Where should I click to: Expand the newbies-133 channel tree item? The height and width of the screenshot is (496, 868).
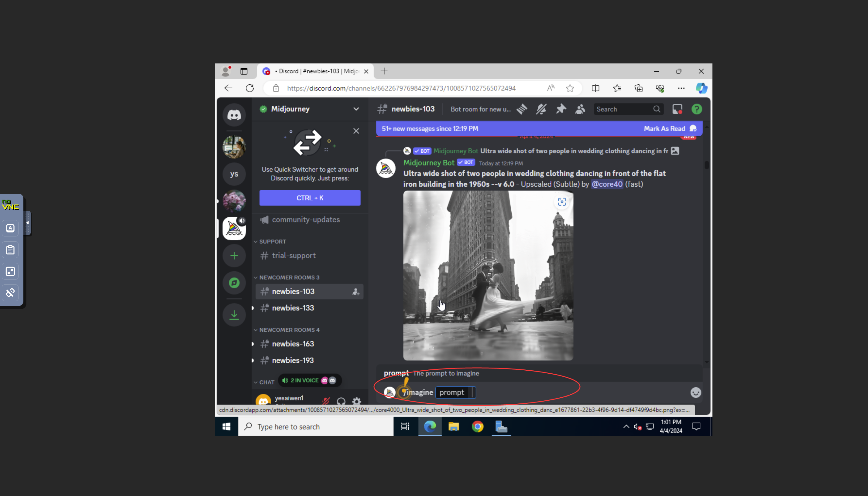coord(253,308)
